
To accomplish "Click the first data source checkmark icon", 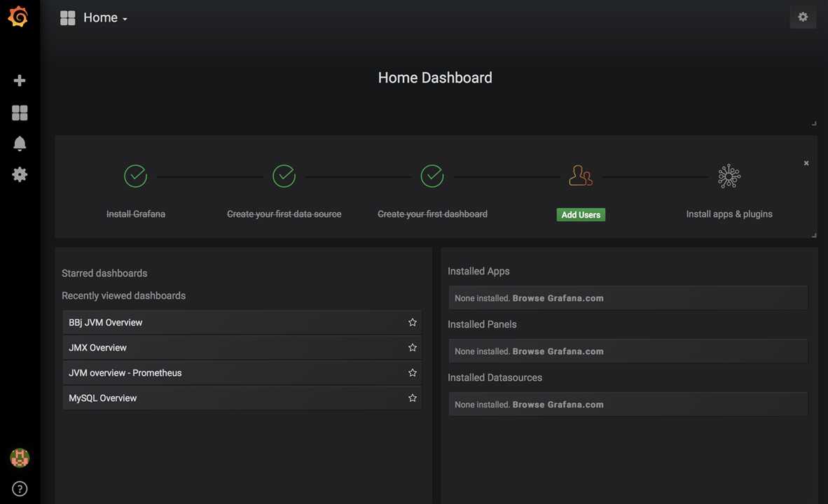I will tap(284, 176).
